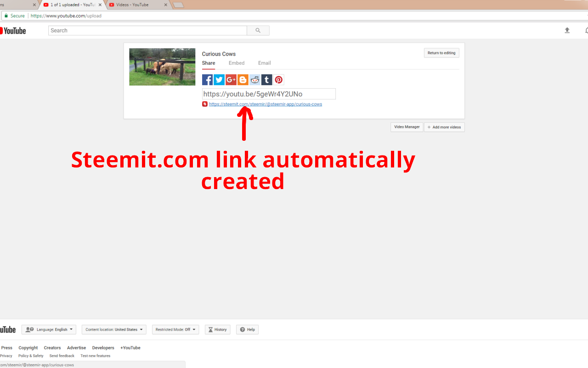Image resolution: width=588 pixels, height=368 pixels.
Task: Share the video on Tumblr
Action: click(x=267, y=79)
